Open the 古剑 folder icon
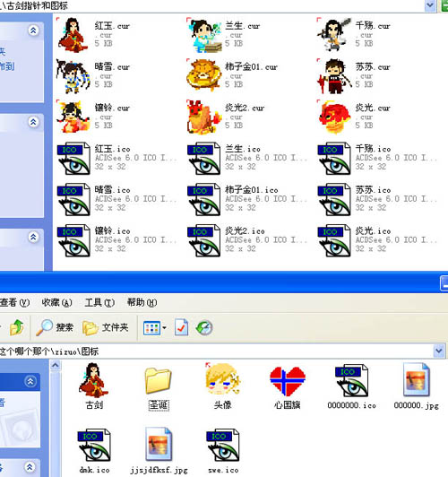This screenshot has height=477, width=448. [94, 386]
